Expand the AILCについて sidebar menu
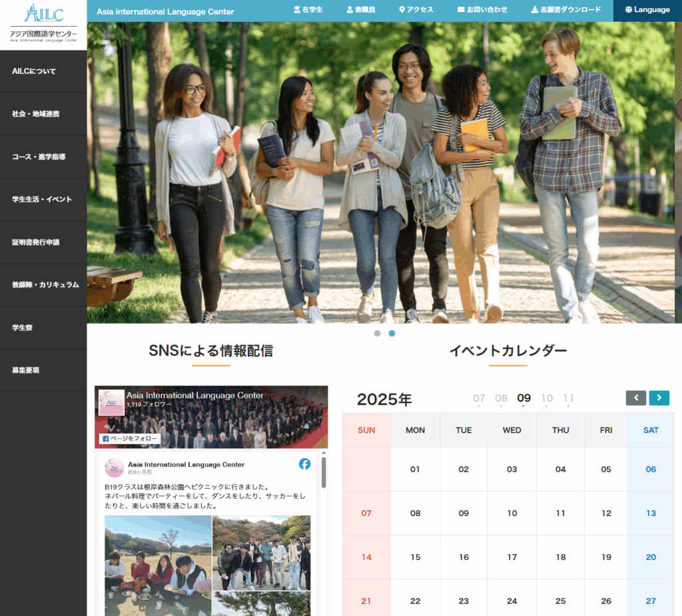Screen dimensions: 682x616 [x=43, y=71]
